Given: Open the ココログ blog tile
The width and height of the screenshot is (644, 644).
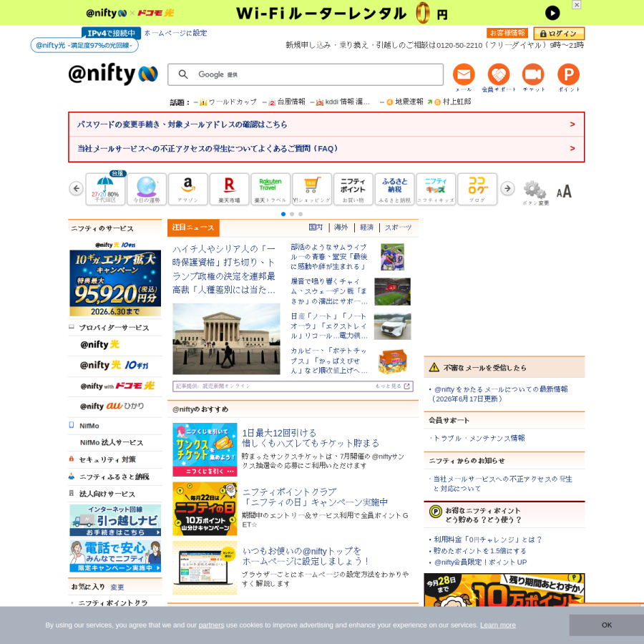Looking at the screenshot, I should [x=477, y=189].
